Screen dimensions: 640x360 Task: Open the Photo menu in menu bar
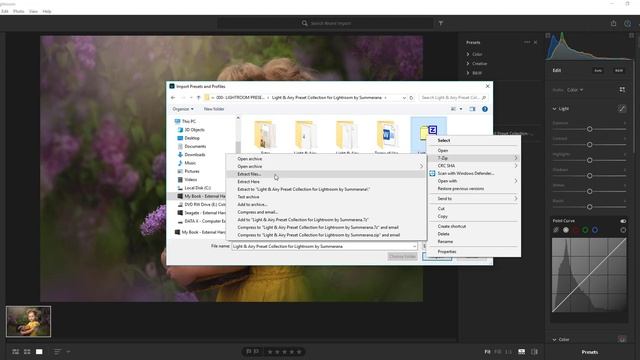click(x=19, y=11)
